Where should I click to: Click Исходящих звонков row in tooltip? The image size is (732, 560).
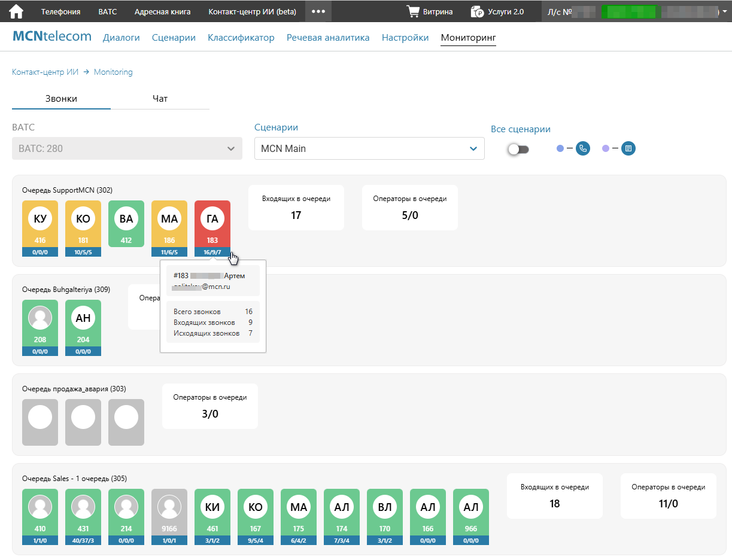[213, 333]
